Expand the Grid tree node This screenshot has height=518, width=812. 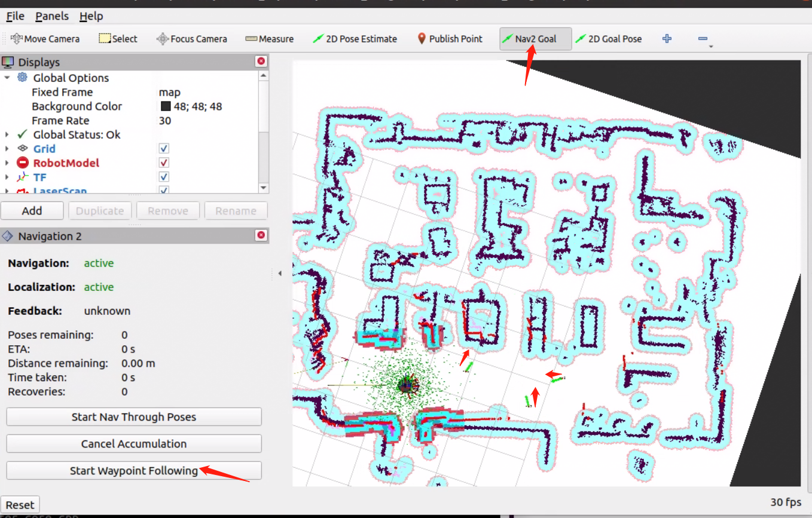(7, 148)
